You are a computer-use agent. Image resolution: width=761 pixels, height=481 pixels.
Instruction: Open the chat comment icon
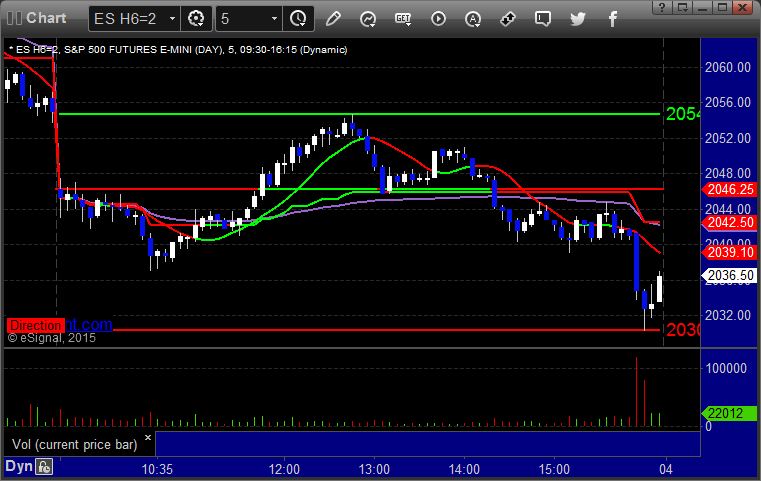(x=543, y=19)
